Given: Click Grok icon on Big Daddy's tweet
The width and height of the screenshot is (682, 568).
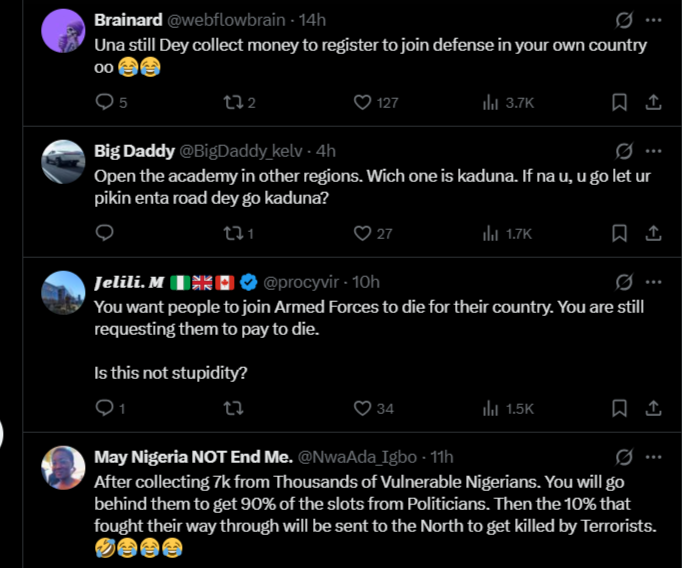Looking at the screenshot, I should [624, 151].
